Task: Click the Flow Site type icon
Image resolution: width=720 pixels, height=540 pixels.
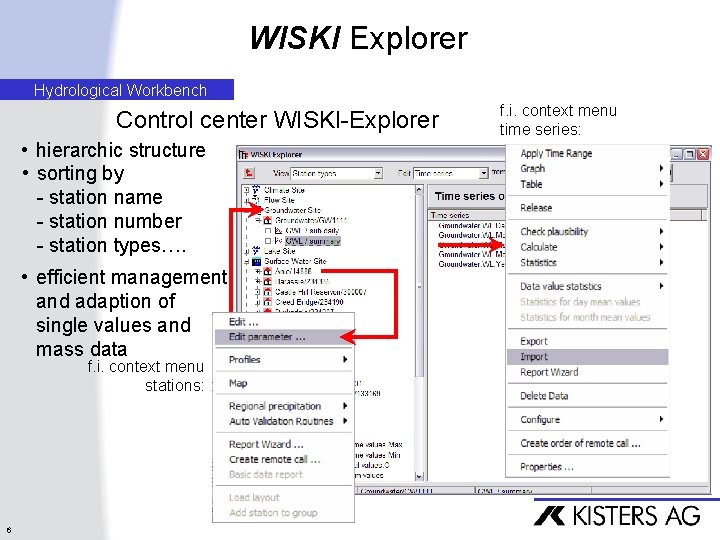Action: click(x=256, y=200)
